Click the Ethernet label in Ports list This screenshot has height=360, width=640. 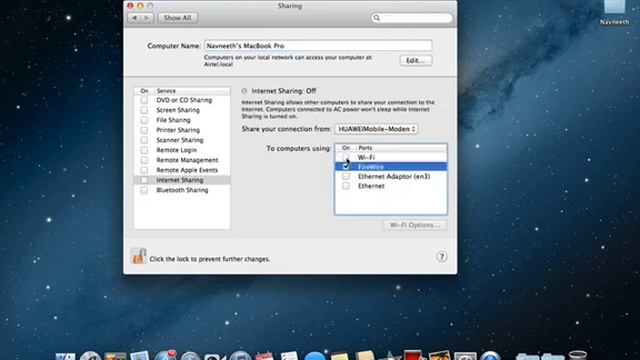point(371,186)
